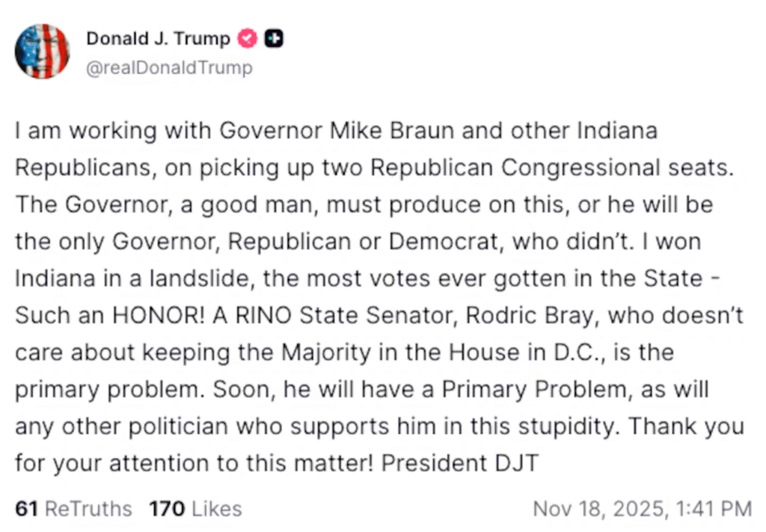Open the Nov 18, 2025 timestamp
The image size is (766, 532).
point(642,510)
